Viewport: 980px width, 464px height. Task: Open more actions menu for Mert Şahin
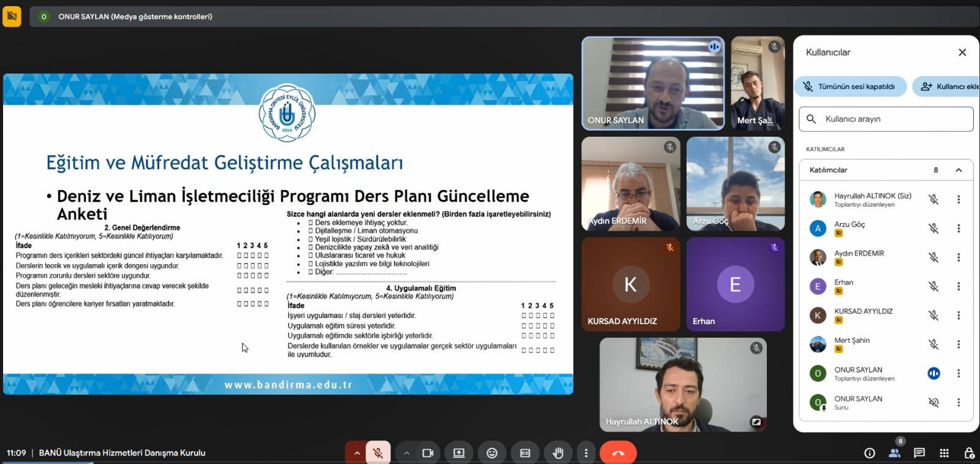[x=959, y=344]
